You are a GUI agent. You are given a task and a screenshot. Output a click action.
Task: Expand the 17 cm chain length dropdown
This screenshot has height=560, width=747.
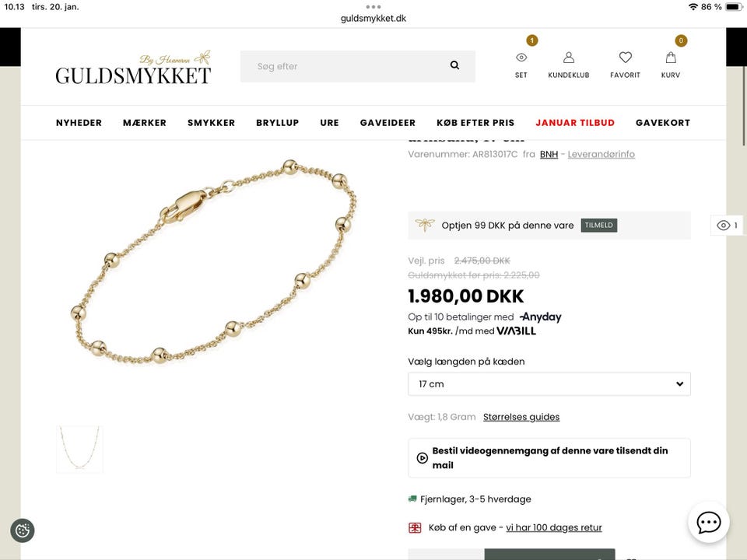pos(549,383)
